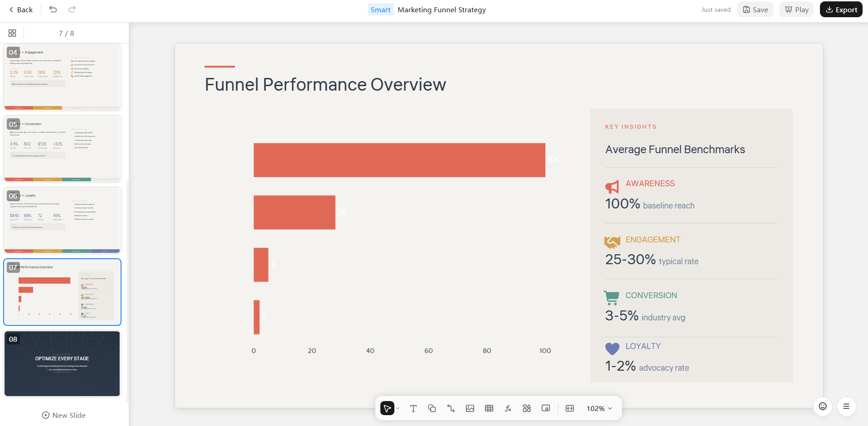Expand the 102% zoom dropdown
Image resolution: width=868 pixels, height=426 pixels.
[x=599, y=408]
